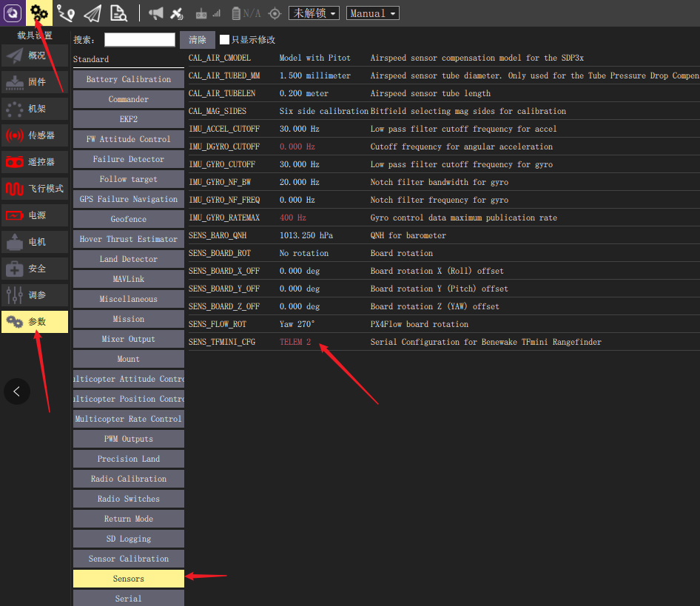Click the 清除 button
This screenshot has height=606, width=700.
click(197, 40)
